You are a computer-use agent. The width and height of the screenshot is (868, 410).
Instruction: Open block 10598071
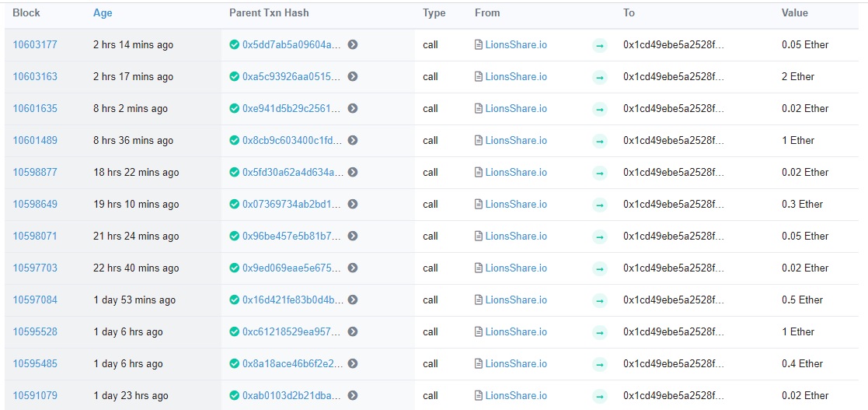(35, 236)
